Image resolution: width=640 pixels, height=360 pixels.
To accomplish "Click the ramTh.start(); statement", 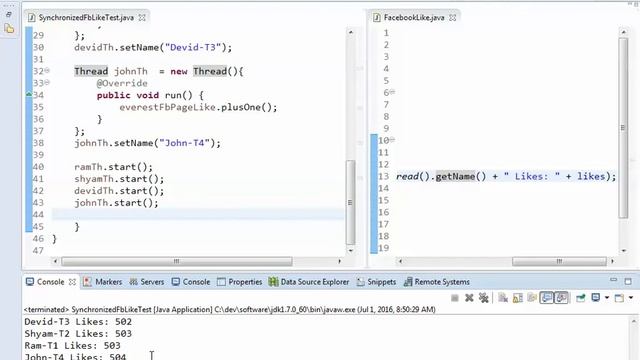I will [113, 167].
